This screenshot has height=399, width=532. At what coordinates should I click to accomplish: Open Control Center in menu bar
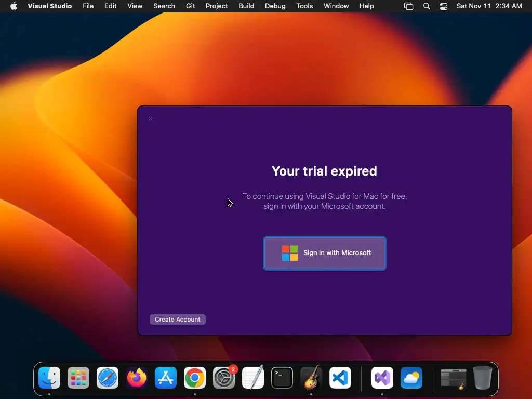pyautogui.click(x=444, y=6)
